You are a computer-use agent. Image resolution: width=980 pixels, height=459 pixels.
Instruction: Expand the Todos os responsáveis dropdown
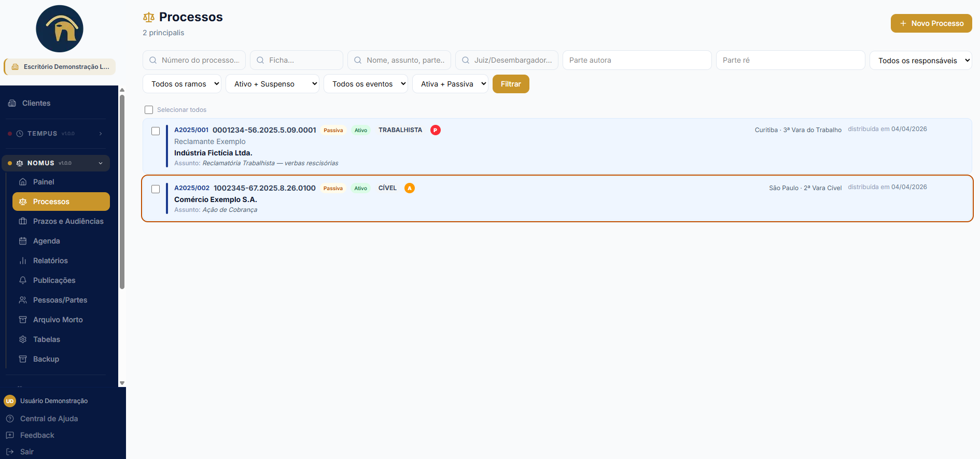coord(920,60)
